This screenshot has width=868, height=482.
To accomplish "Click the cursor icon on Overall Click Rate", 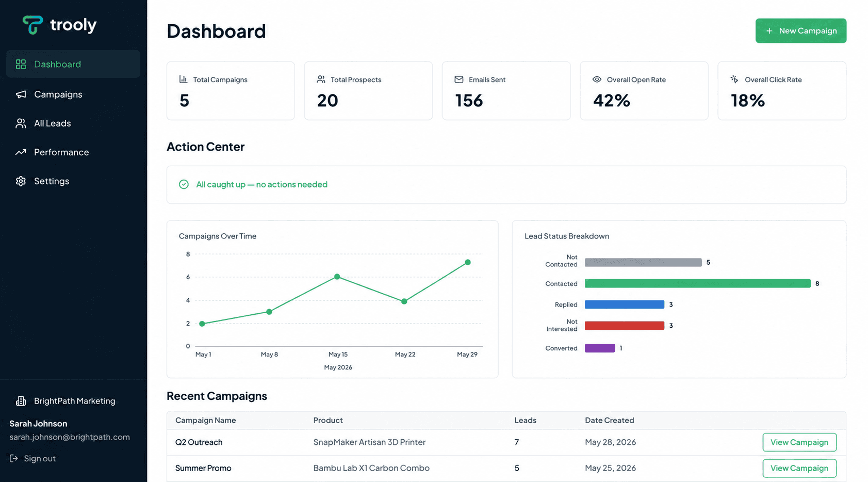I will pos(734,79).
